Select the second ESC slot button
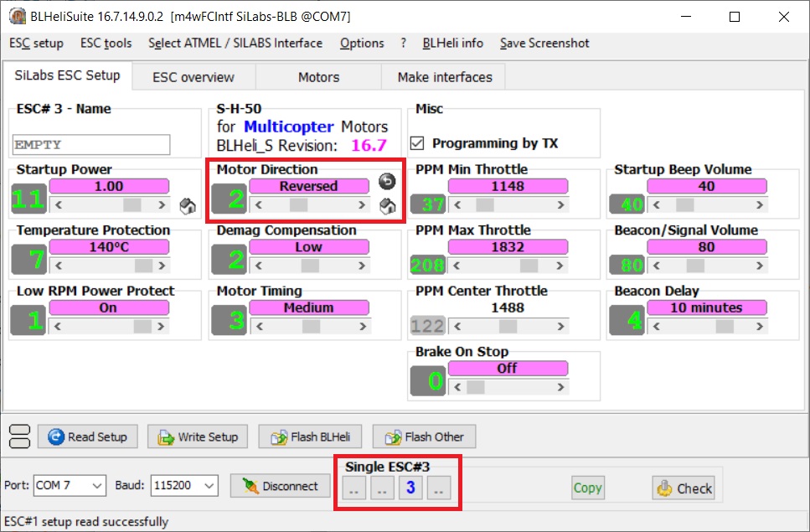Viewport: 810px width, 532px height. [x=382, y=487]
